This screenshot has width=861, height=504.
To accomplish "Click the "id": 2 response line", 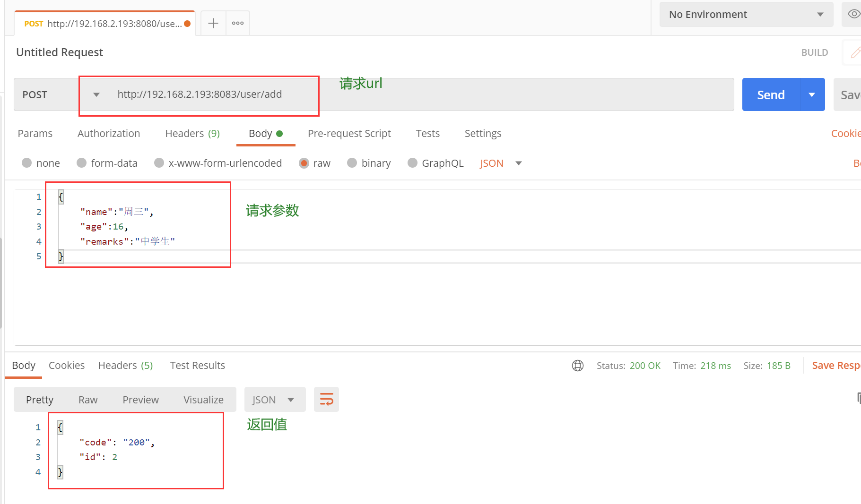I will pyautogui.click(x=98, y=457).
